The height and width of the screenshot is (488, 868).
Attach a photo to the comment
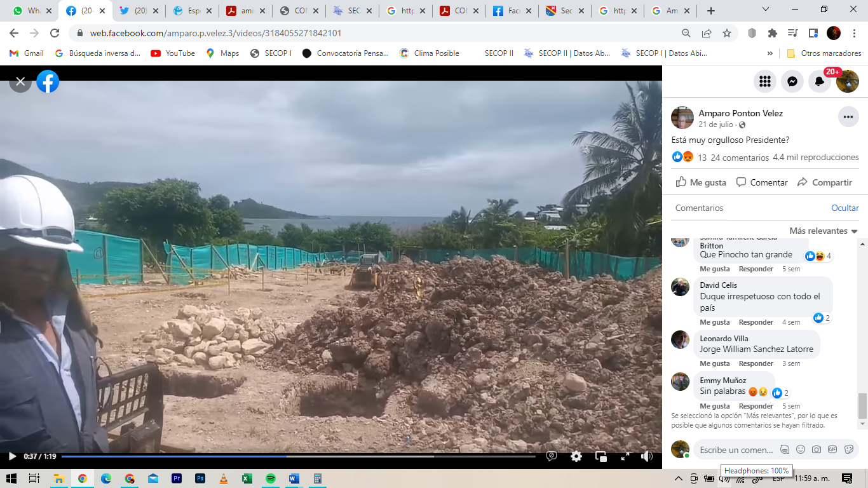click(817, 449)
